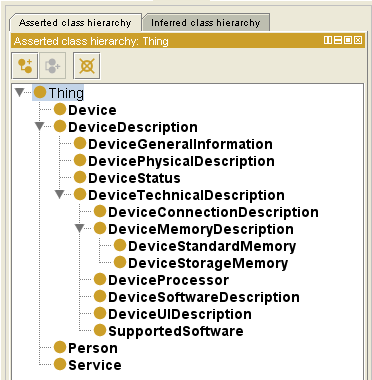Select the Device class
Image resolution: width=372 pixels, height=380 pixels.
click(x=92, y=110)
